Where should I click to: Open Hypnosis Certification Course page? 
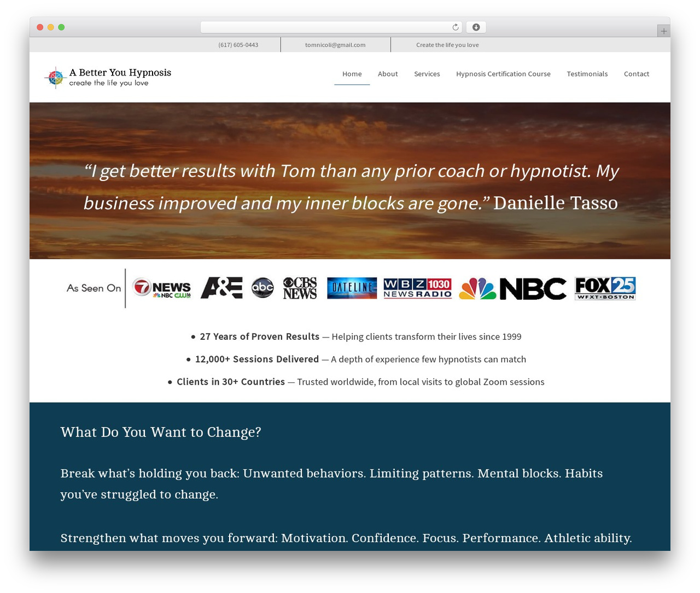coord(503,74)
